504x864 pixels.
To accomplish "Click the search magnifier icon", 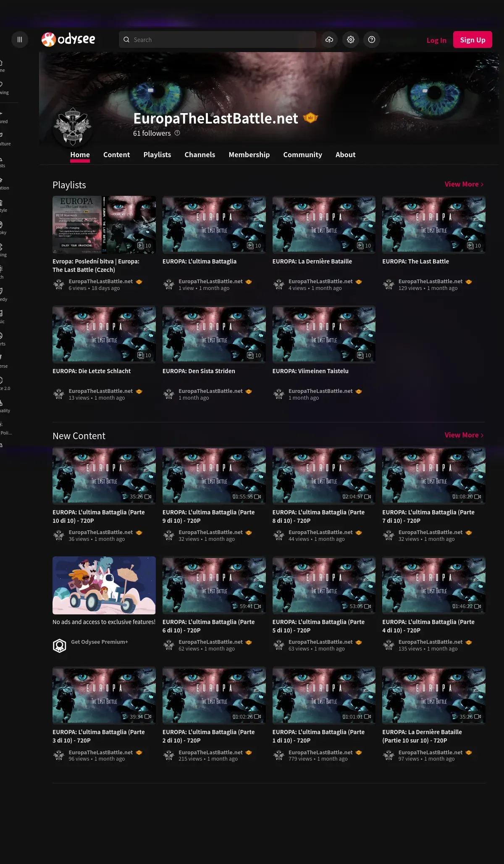I will tap(126, 40).
